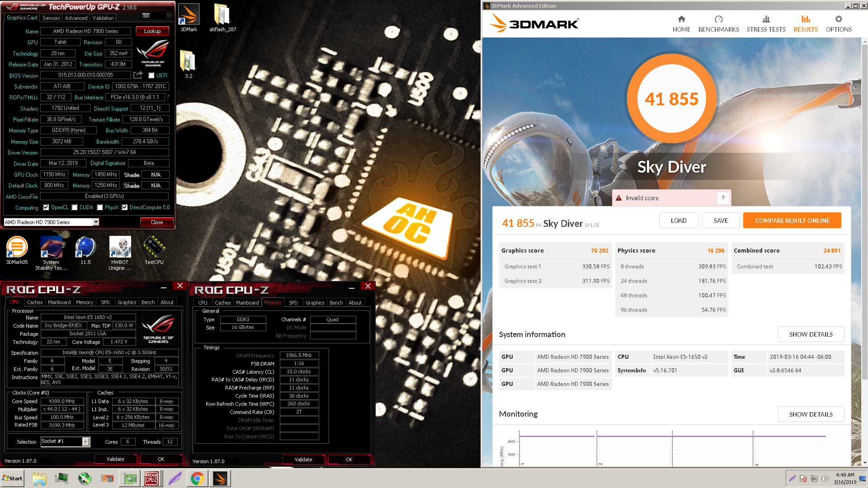Screen dimensions: 868x488
Task: Click the Show Desktop button in tray
Action: coord(863,479)
